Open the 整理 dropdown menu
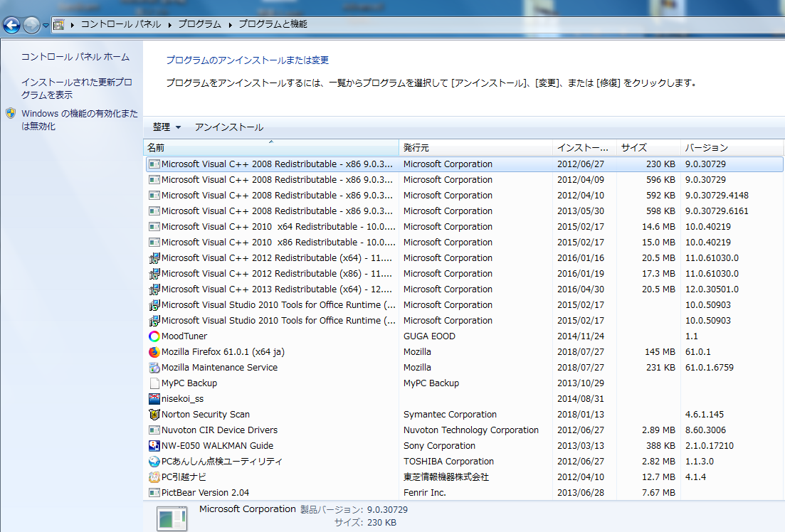The image size is (785, 532). [x=167, y=127]
